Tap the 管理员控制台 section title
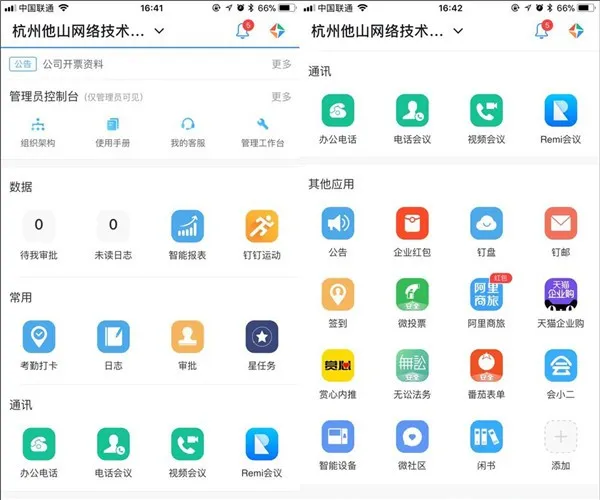The height and width of the screenshot is (500, 600). tap(44, 96)
